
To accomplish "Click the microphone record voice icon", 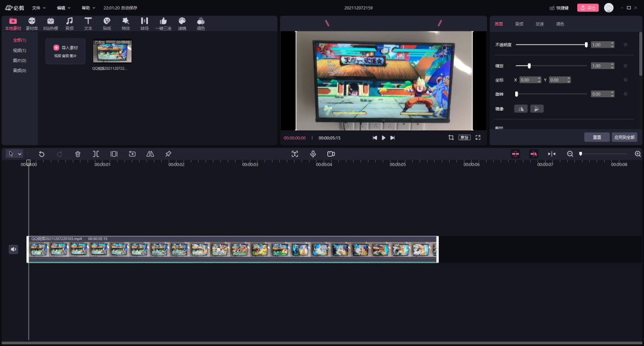I will [x=312, y=154].
